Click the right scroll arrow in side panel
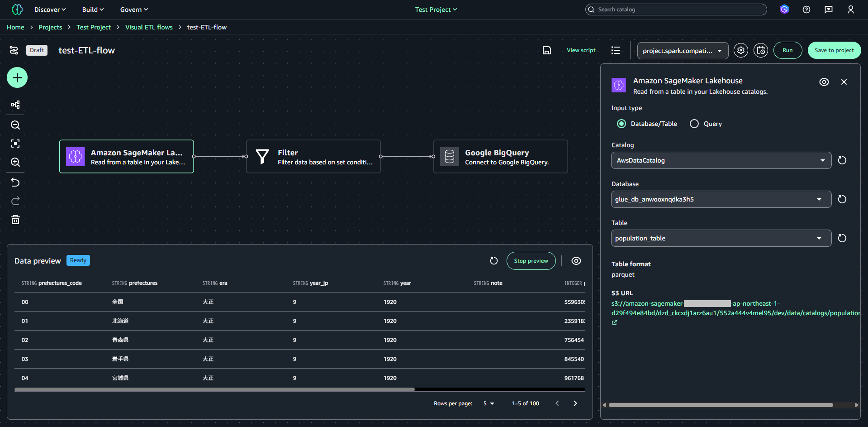868x427 pixels. (x=856, y=405)
